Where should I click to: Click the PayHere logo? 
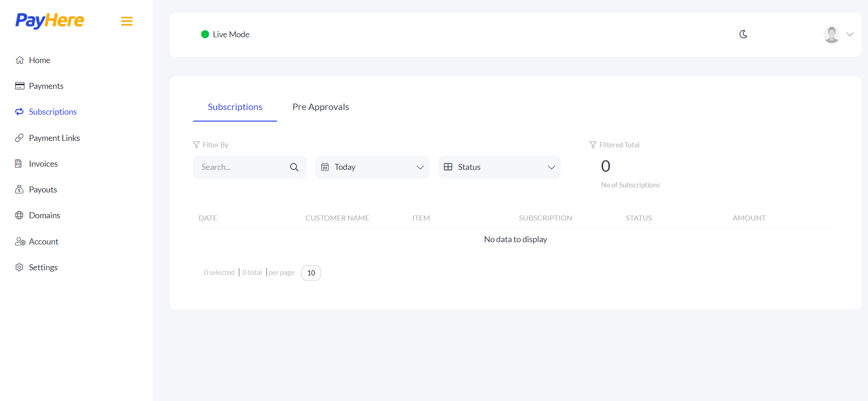click(50, 21)
